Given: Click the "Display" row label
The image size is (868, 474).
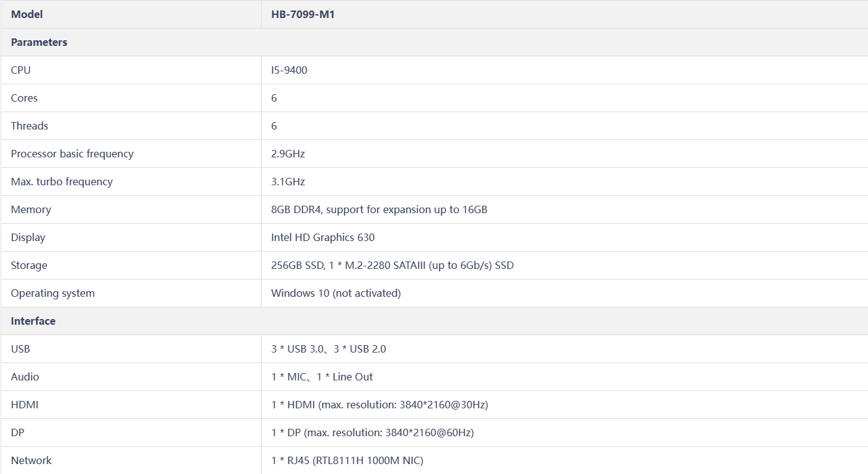Looking at the screenshot, I should coord(28,237).
